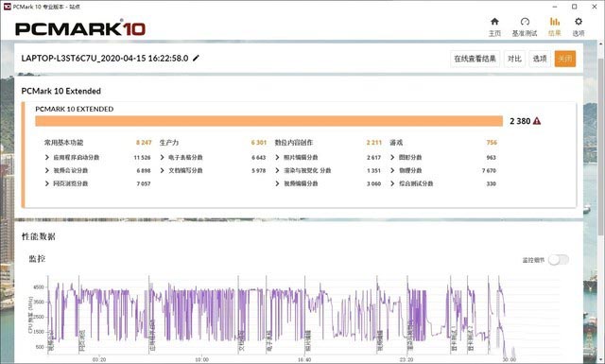Select the 结果 results tab
Viewport: 605px width, 364px height.
click(555, 27)
